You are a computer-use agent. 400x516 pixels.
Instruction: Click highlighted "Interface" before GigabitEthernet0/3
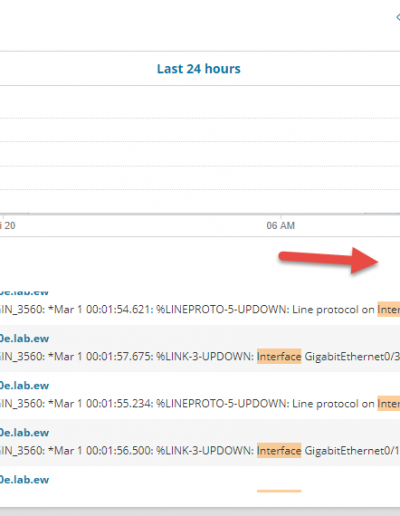point(279,357)
